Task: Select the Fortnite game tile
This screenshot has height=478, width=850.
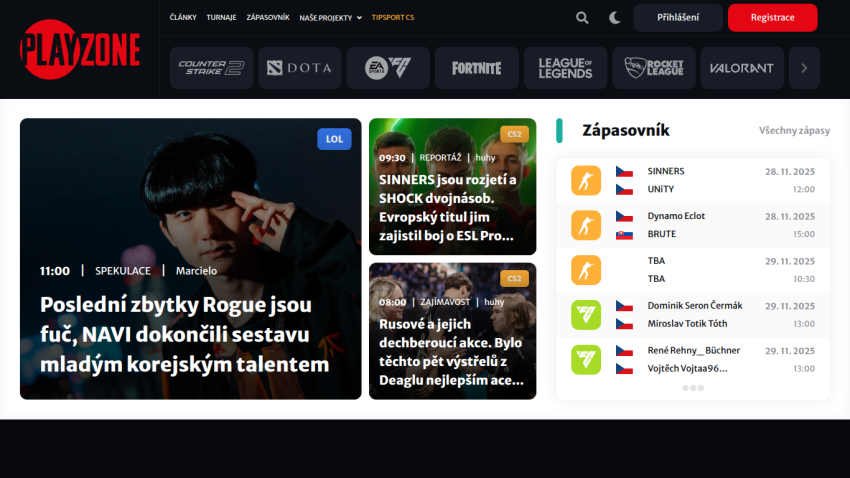Action: 477,68
